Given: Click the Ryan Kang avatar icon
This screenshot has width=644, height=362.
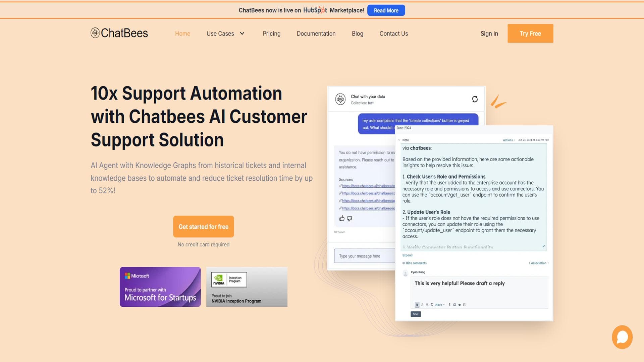Looking at the screenshot, I should [405, 274].
